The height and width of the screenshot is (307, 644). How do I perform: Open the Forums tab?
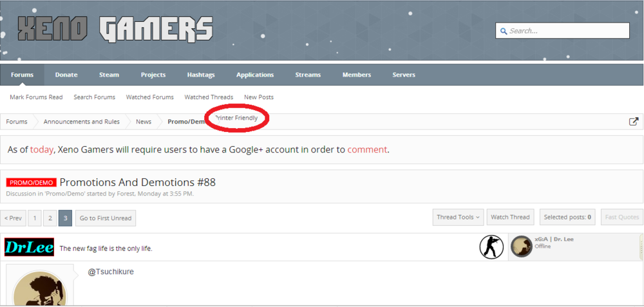22,75
